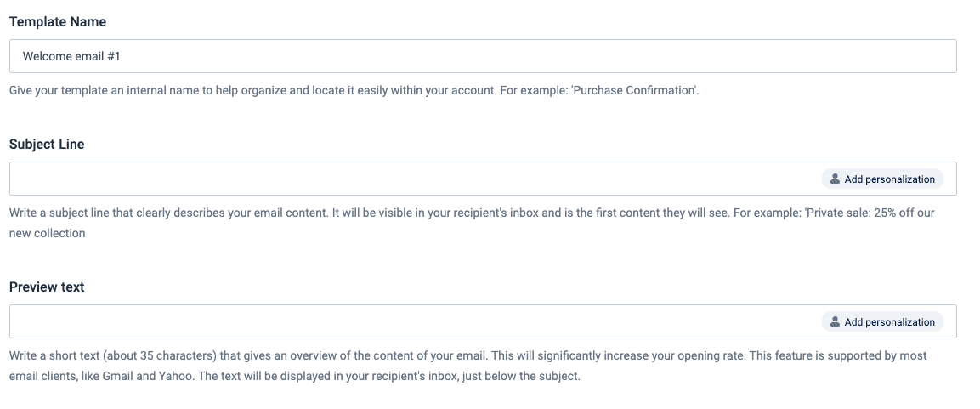The image size is (980, 409).
Task: Click the person icon in Subject Line field
Action: (836, 179)
